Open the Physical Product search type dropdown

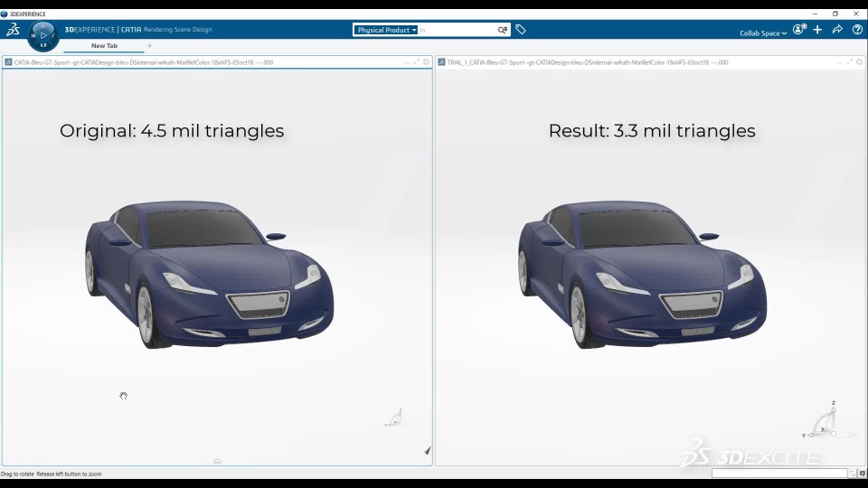point(386,30)
